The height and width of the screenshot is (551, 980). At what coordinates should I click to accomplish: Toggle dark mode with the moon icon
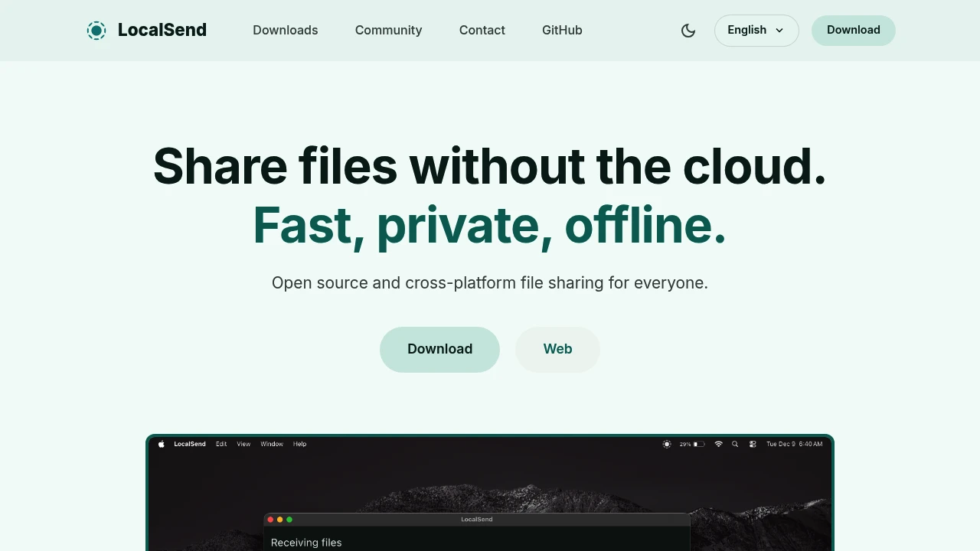click(688, 31)
